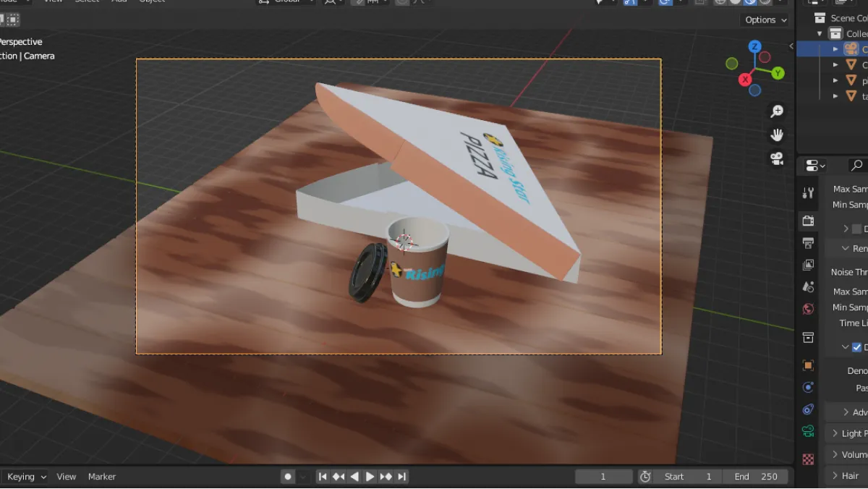Click the orange camera object icon in outliner

tap(851, 49)
